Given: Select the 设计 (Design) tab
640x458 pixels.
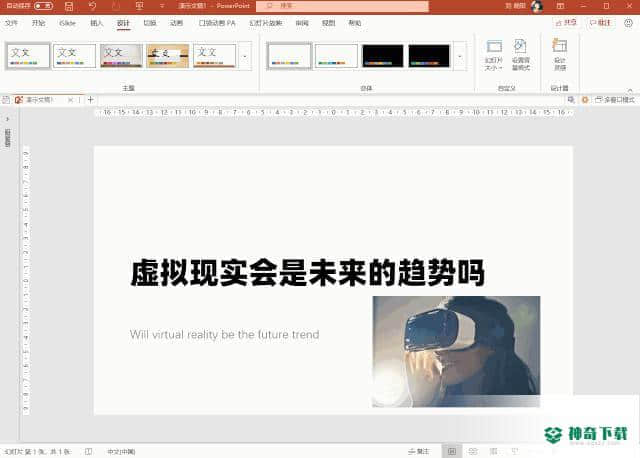Looking at the screenshot, I should (x=123, y=23).
